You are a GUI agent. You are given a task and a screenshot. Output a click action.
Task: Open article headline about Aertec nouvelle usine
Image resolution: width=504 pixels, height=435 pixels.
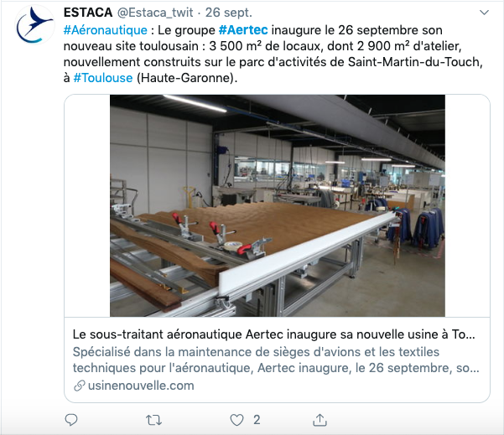274,334
